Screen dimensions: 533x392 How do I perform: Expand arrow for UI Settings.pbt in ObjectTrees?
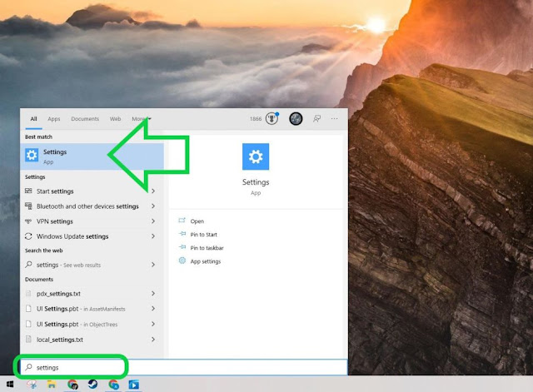point(153,324)
